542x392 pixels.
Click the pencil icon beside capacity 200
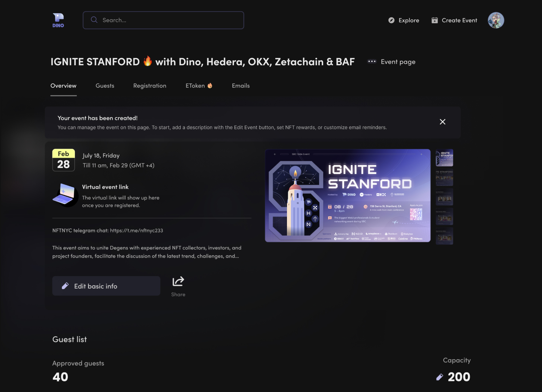[x=440, y=377]
